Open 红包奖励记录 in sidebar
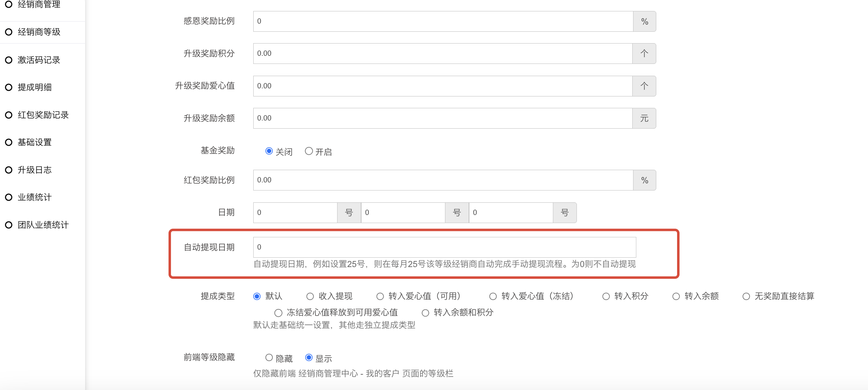This screenshot has height=390, width=868. click(x=43, y=115)
